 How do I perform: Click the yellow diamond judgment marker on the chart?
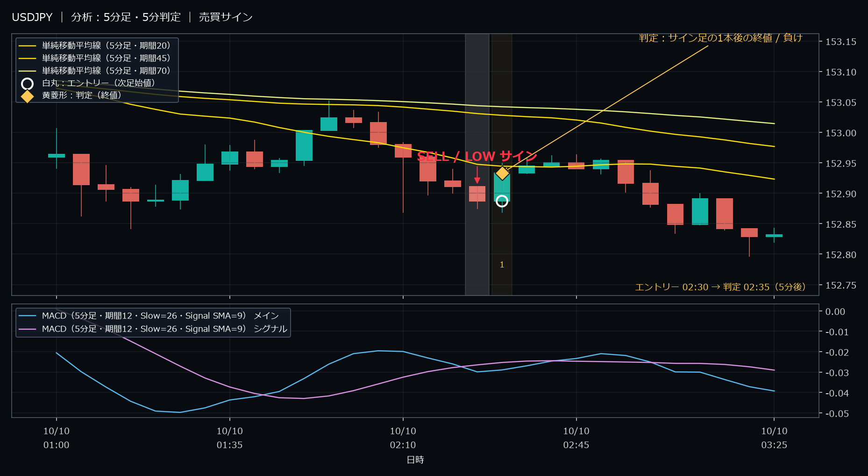pyautogui.click(x=502, y=173)
